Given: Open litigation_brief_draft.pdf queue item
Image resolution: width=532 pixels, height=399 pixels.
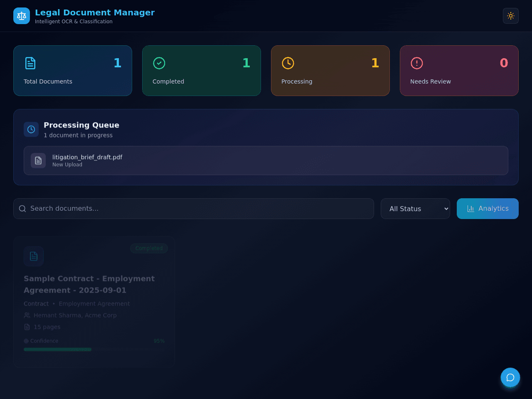Looking at the screenshot, I should (266, 160).
